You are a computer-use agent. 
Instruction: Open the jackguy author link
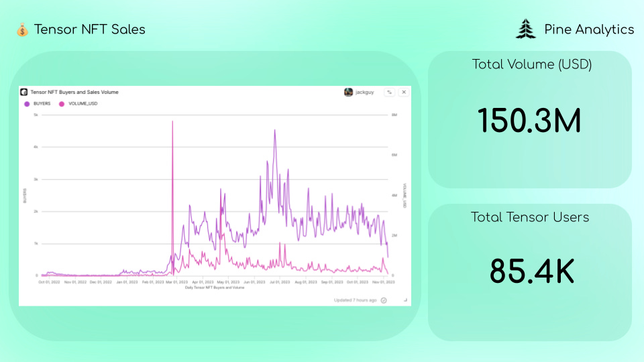tap(365, 93)
